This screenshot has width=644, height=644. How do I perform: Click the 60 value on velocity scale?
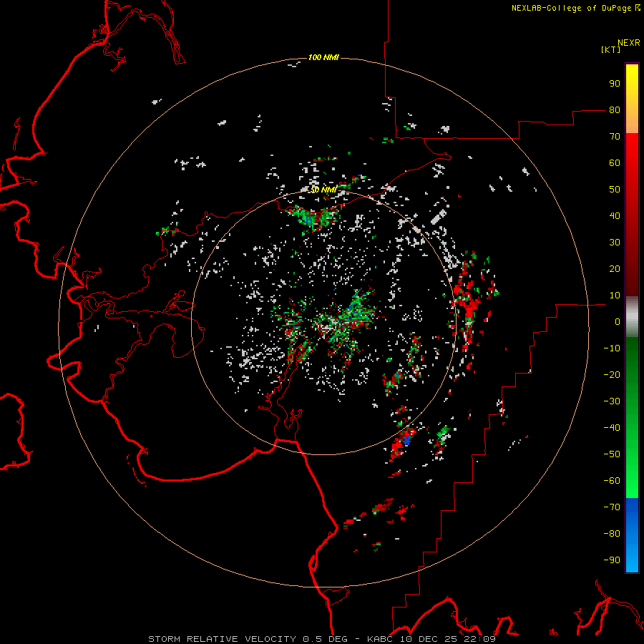615,163
